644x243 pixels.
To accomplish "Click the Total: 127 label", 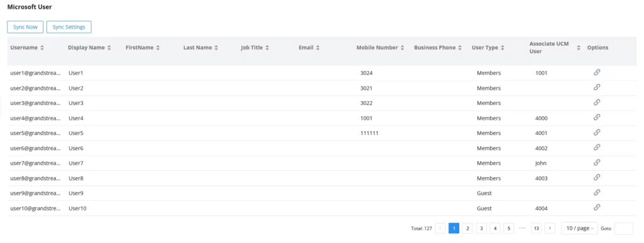I will pos(421,229).
